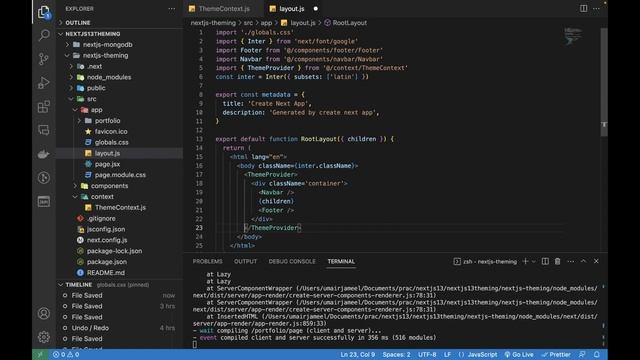The width and height of the screenshot is (640, 360).
Task: Change indentation via Spaces: 2
Action: click(396, 355)
